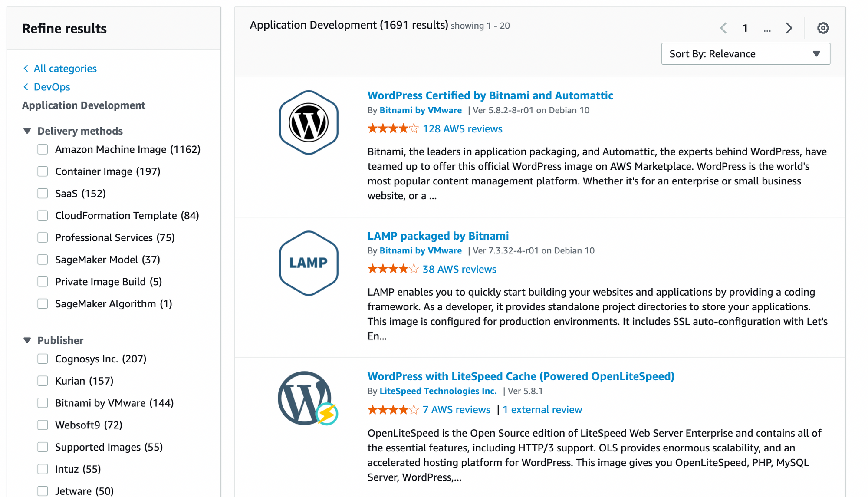
Task: Collapse the Publisher filter section
Action: (27, 340)
